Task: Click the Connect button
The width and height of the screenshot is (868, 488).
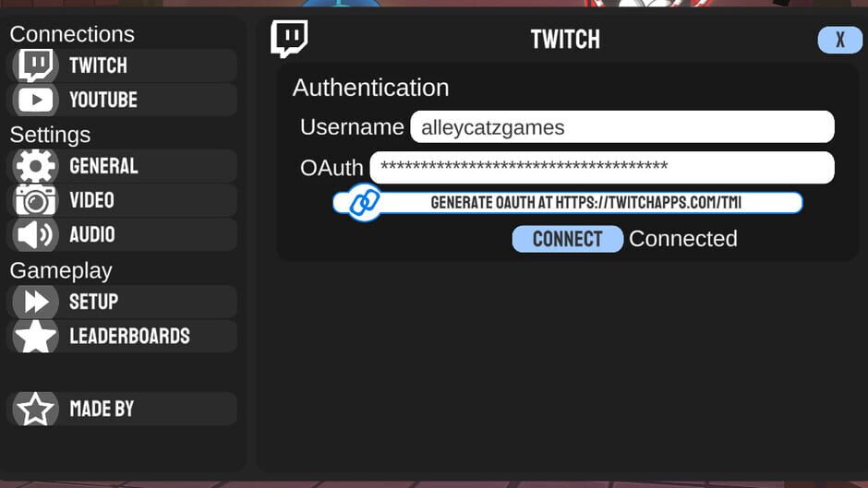Action: [x=567, y=239]
